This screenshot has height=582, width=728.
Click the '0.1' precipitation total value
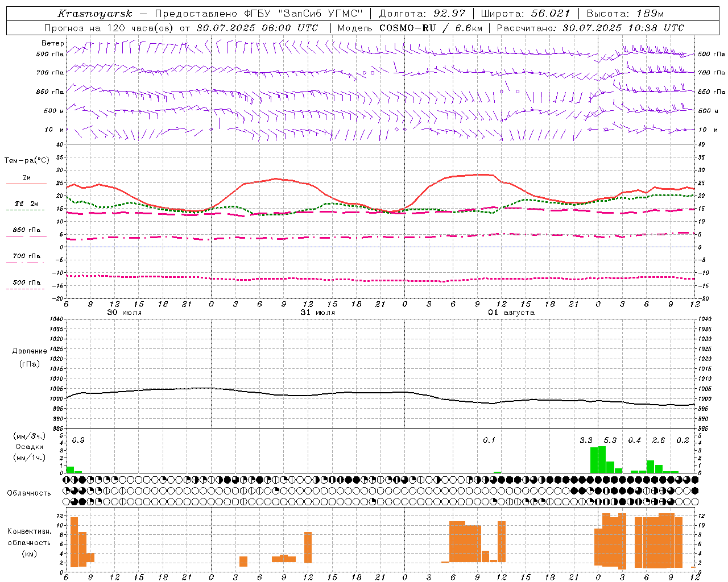click(489, 440)
